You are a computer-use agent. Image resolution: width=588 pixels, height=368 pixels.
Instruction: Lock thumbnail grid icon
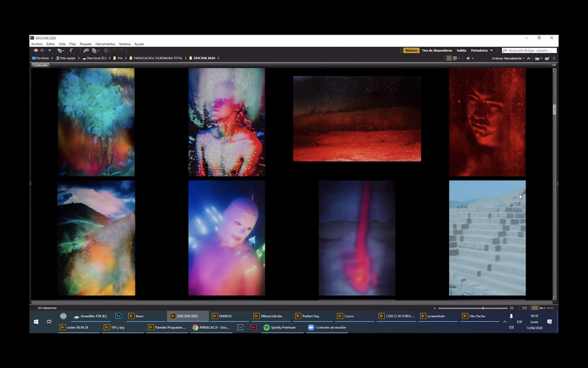(525, 308)
